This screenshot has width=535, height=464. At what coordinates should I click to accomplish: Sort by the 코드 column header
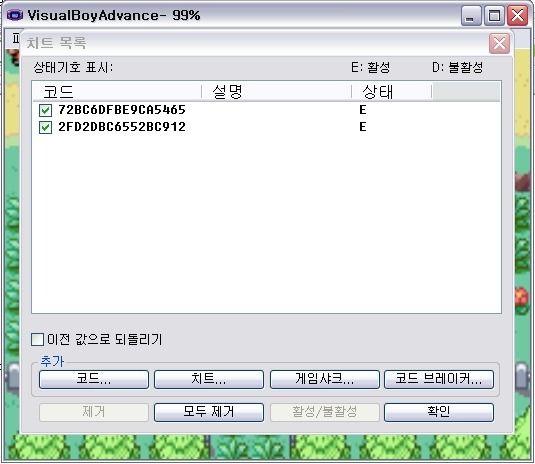pyautogui.click(x=117, y=91)
